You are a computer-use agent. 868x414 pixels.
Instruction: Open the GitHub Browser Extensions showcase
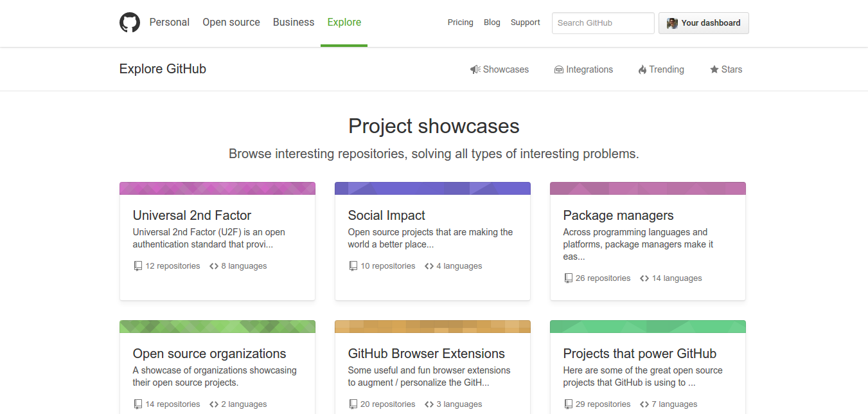tap(427, 354)
